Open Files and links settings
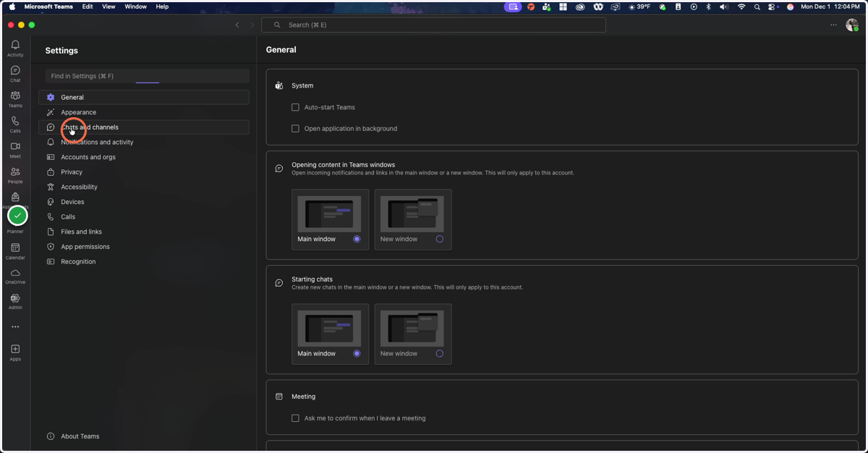 tap(144, 232)
